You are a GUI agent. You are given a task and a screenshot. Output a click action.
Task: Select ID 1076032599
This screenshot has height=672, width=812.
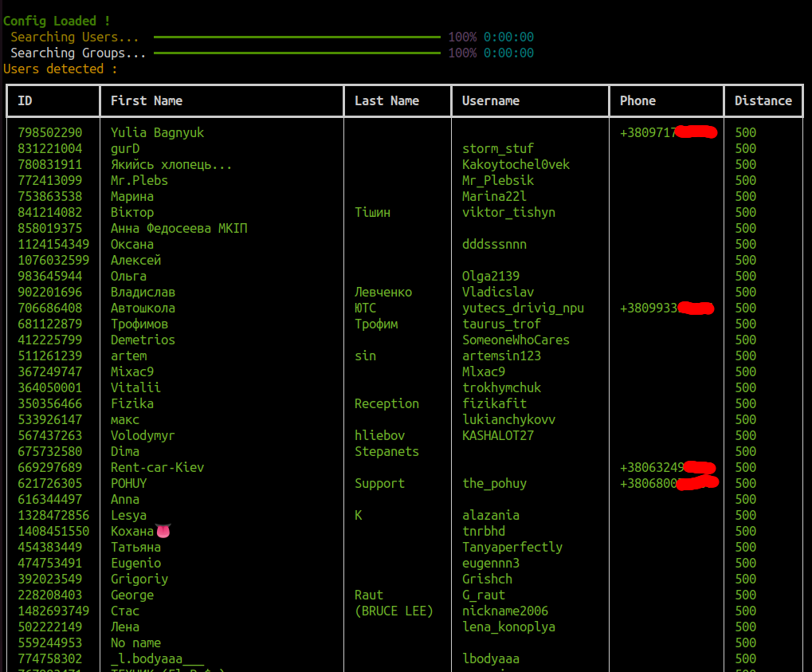pos(53,261)
